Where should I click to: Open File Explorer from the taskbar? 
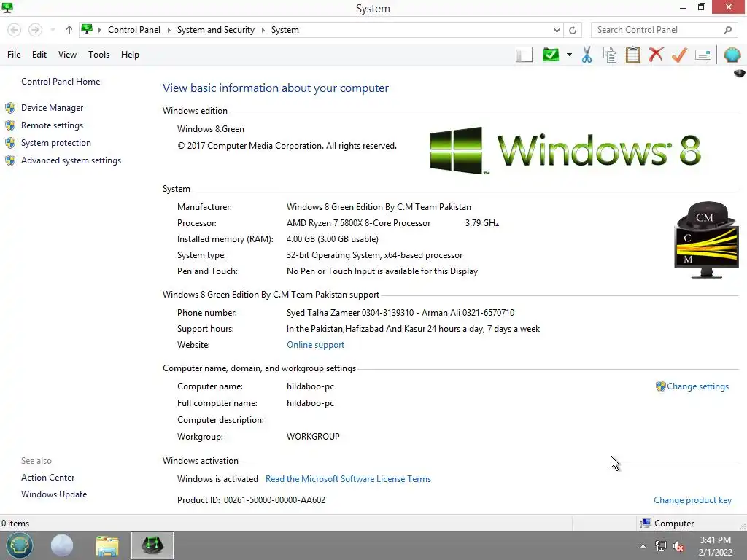(107, 545)
